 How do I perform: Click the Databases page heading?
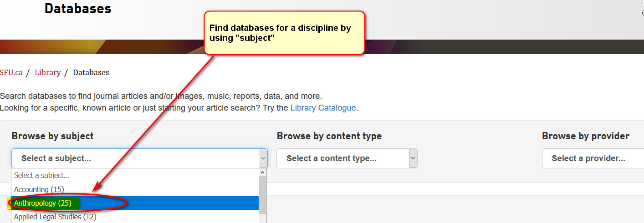tap(78, 9)
